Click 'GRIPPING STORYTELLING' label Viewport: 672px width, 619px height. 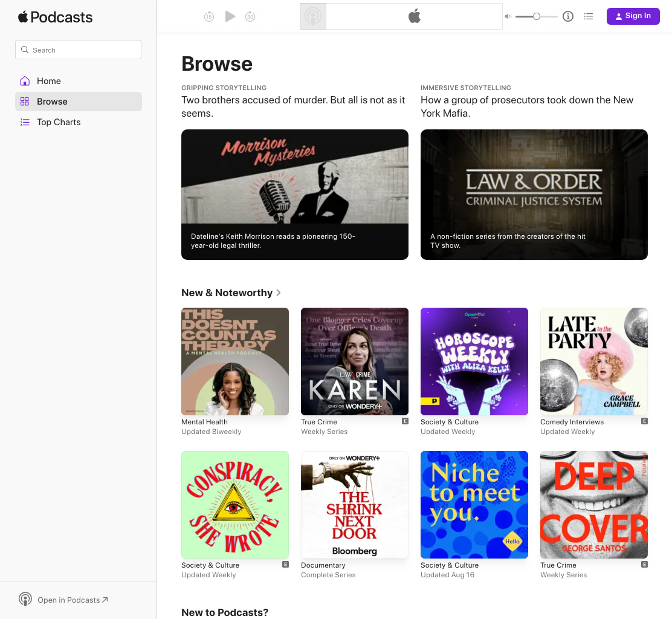(x=224, y=88)
